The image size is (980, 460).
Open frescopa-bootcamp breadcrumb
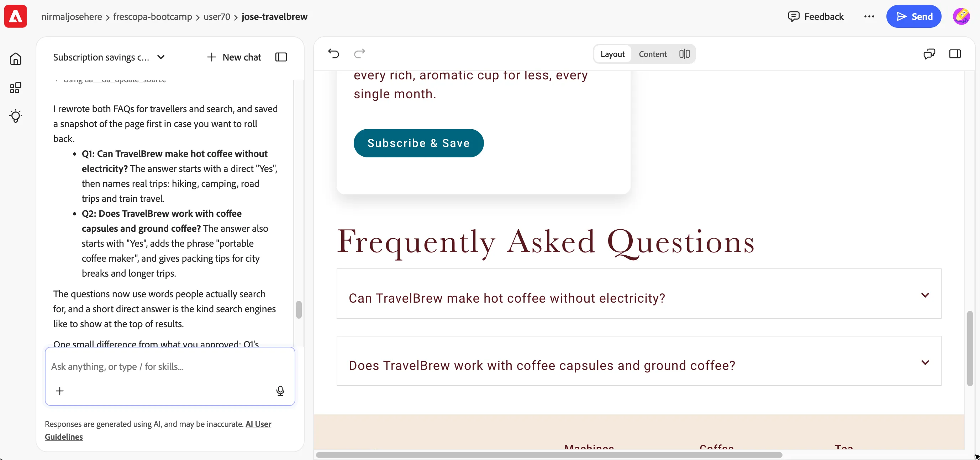point(153,16)
